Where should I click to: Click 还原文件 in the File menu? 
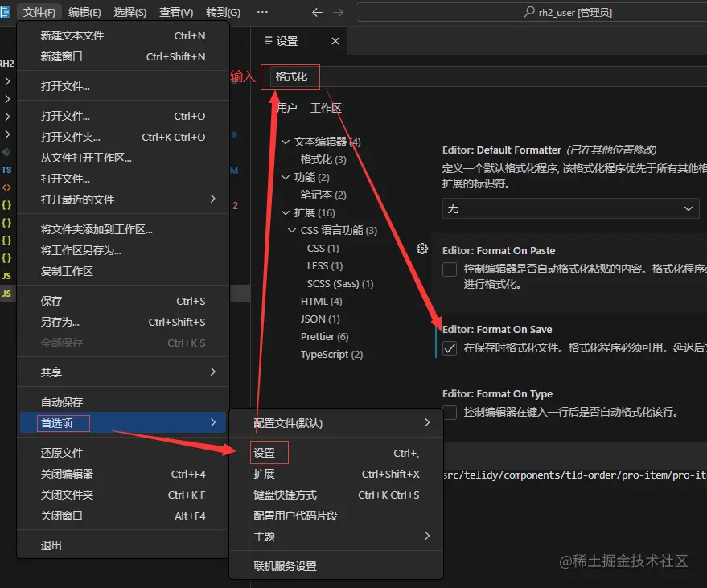(122, 453)
